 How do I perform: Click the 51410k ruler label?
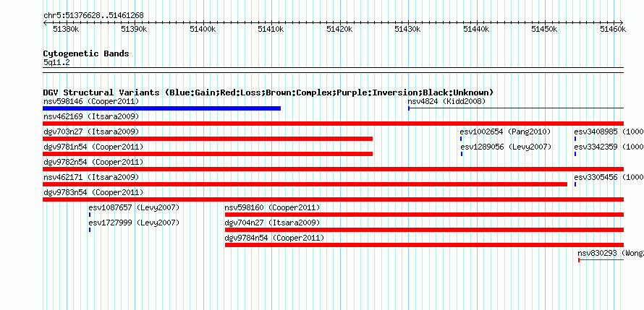(x=271, y=29)
